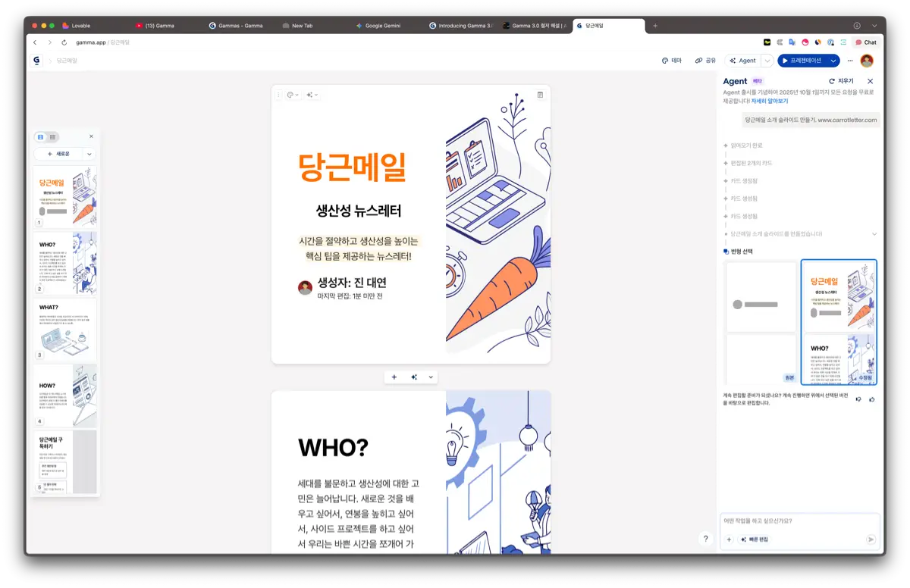Expand the browser tab list chevron
This screenshot has height=588, width=910.
[x=874, y=26]
